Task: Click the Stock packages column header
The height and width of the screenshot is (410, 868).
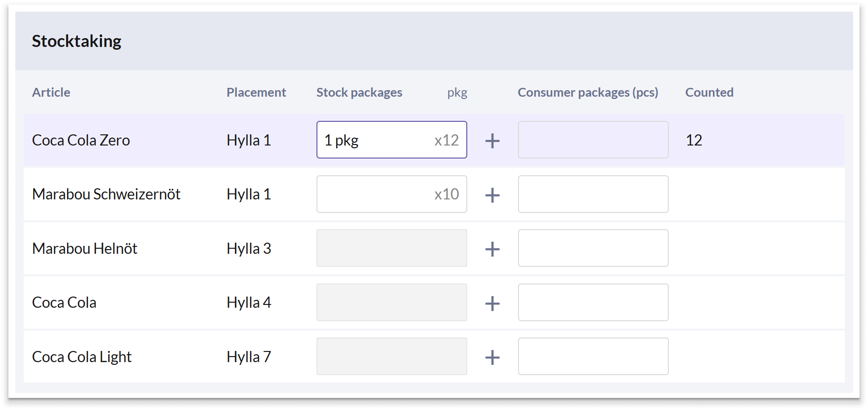Action: point(359,93)
